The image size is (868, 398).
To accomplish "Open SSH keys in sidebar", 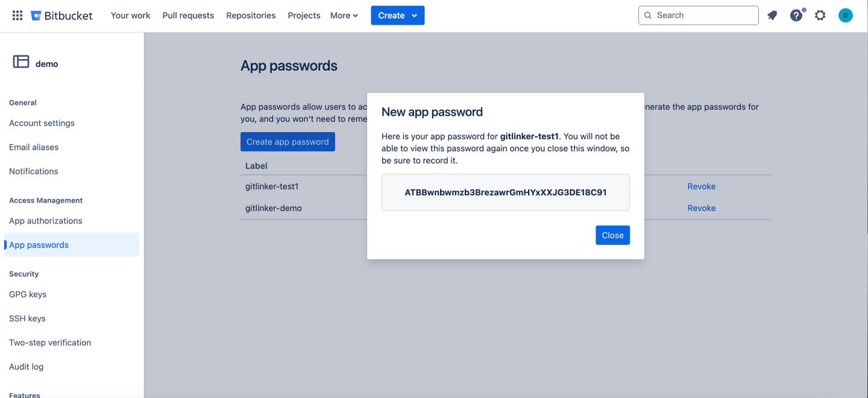I will click(27, 318).
